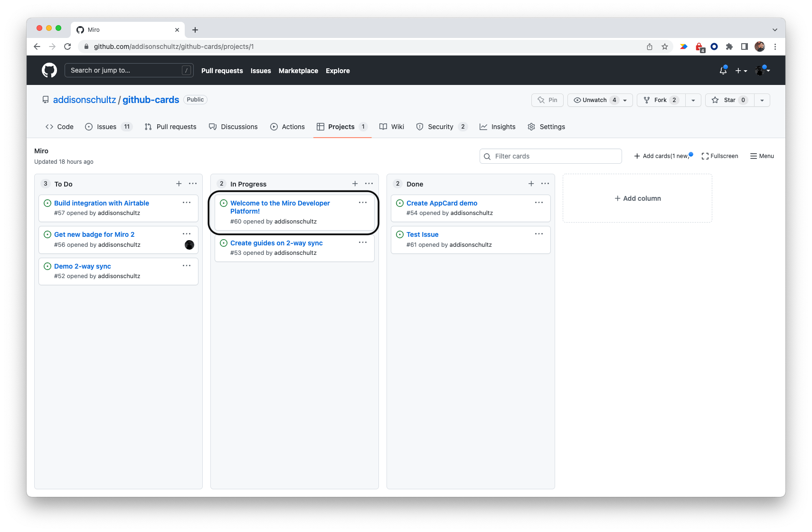The image size is (812, 532).
Task: Star the github-cards repository
Action: (728, 100)
